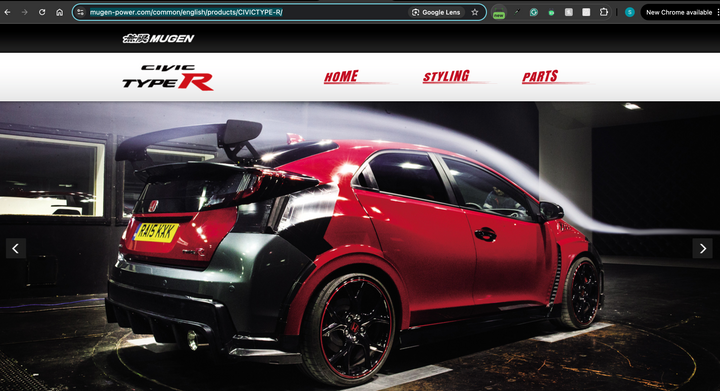Click the Civic Type R logo
Viewport: 720px width, 391px height.
click(x=168, y=77)
